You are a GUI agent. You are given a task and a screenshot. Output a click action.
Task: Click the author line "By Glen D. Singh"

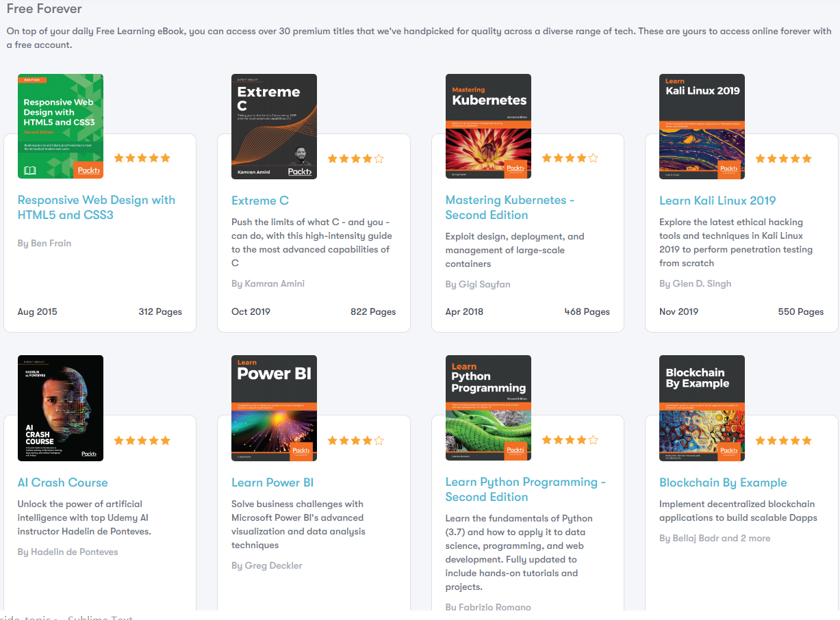click(x=696, y=283)
